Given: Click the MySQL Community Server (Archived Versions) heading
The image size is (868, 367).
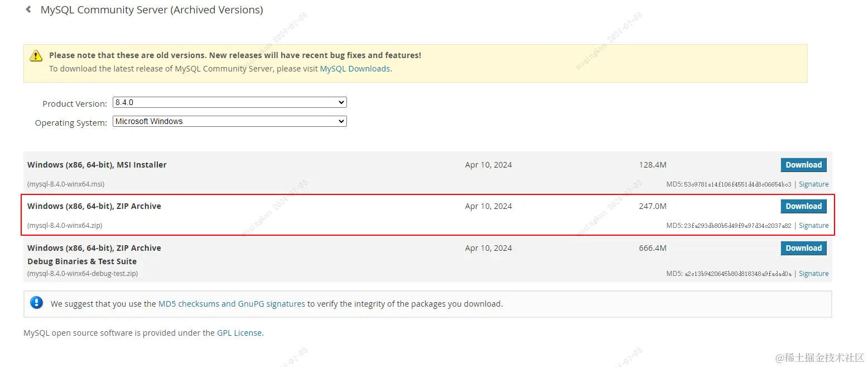Looking at the screenshot, I should click(x=152, y=10).
